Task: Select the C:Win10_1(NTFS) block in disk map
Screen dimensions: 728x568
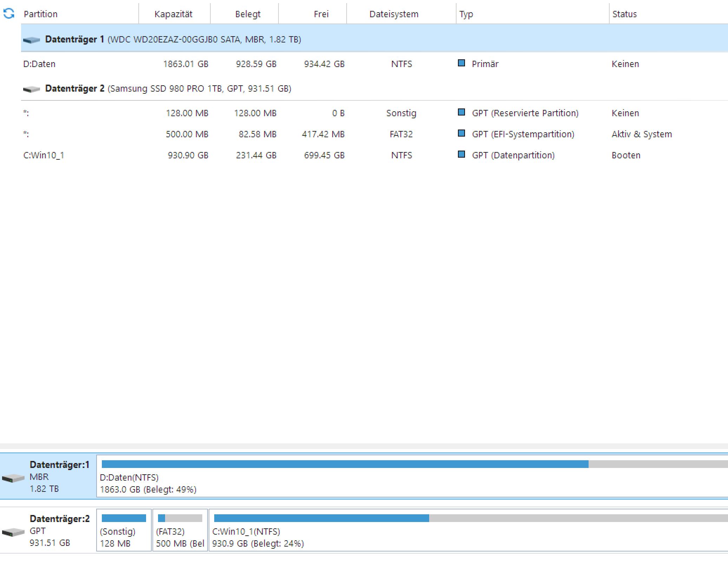Action: coord(468,530)
